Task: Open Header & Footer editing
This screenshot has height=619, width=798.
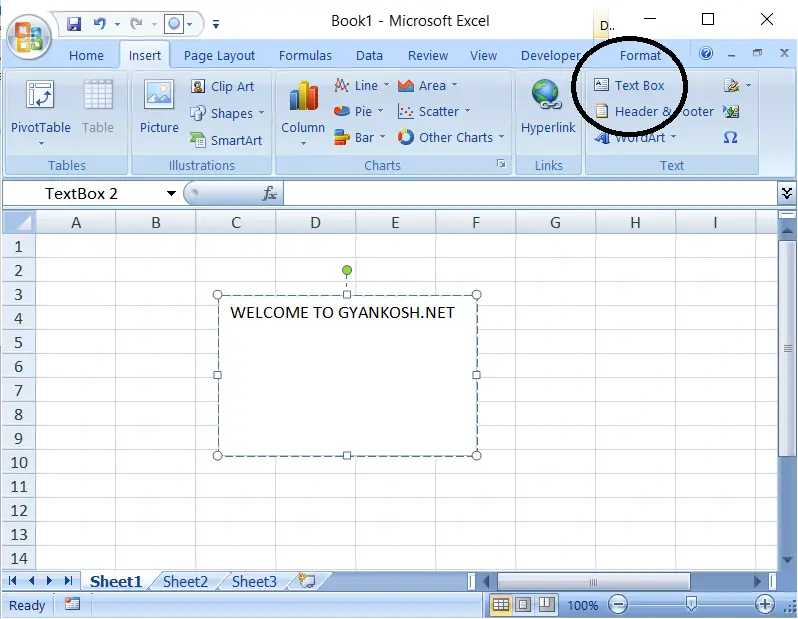Action: point(654,111)
